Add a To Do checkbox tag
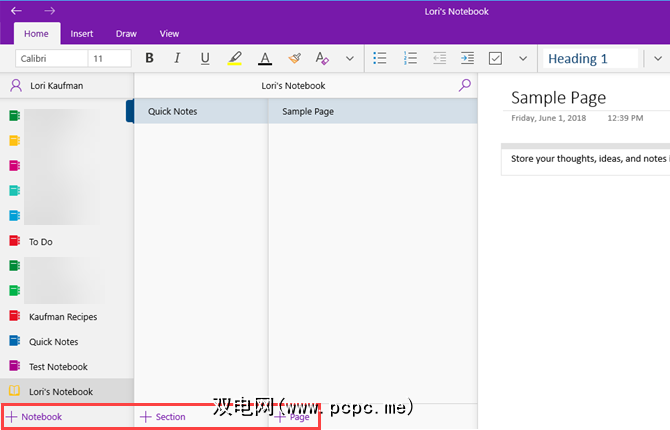 pos(495,58)
